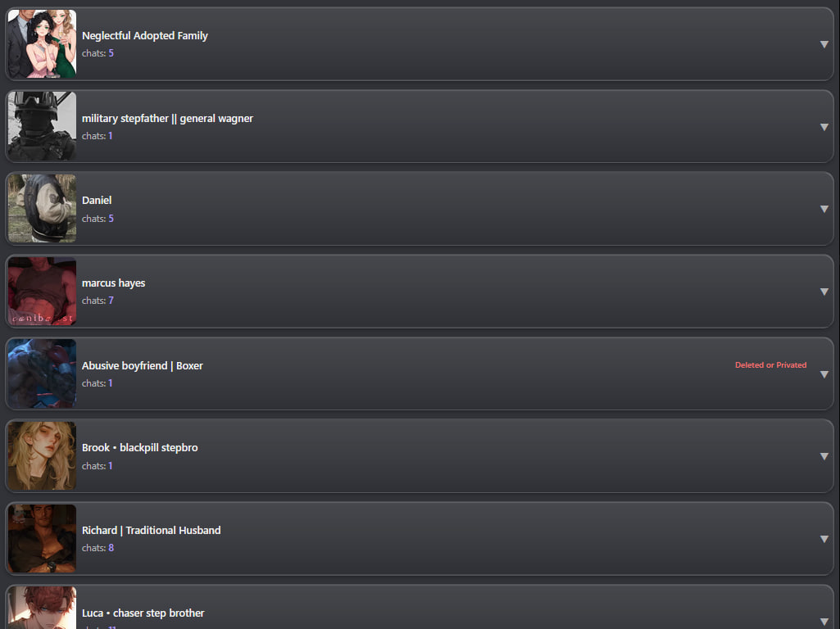Expand the Richard Traditional Husband row
The width and height of the screenshot is (840, 629).
pos(824,539)
